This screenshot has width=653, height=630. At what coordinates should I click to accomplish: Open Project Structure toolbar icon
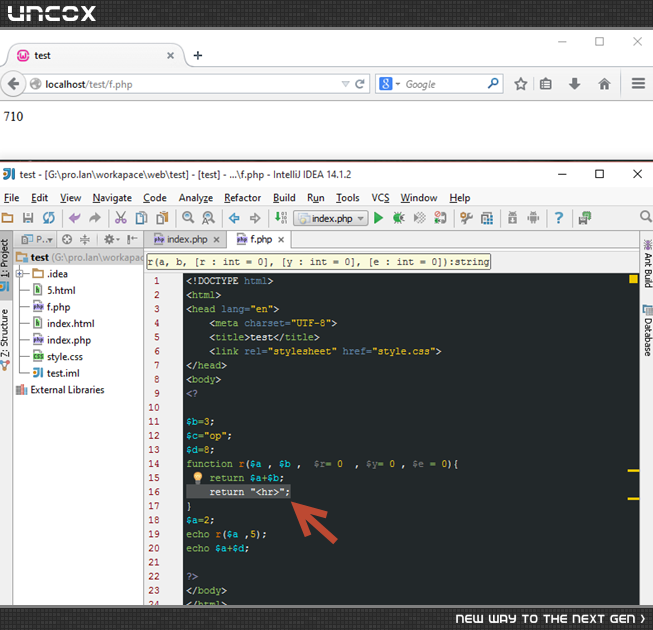click(487, 218)
